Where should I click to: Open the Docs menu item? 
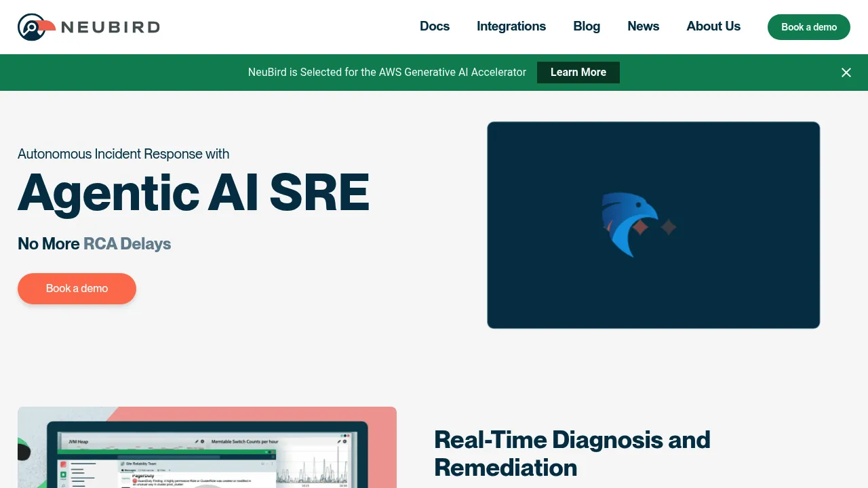435,26
